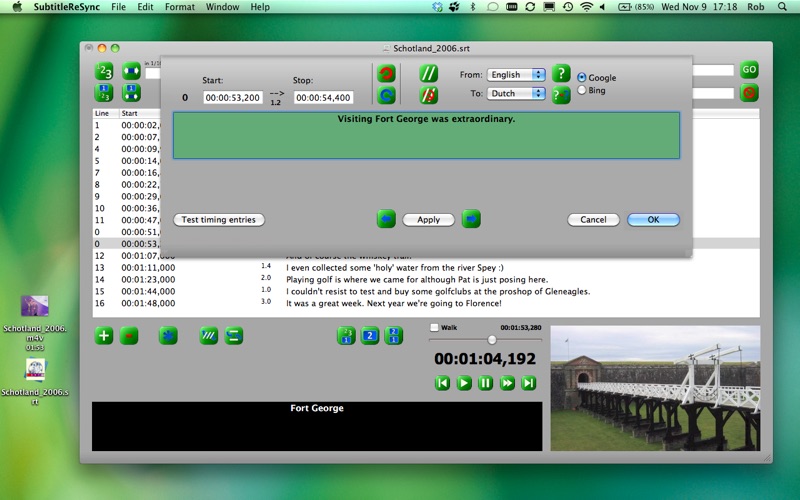Click into the subtitle text editing area
The width and height of the screenshot is (800, 500).
click(426, 136)
